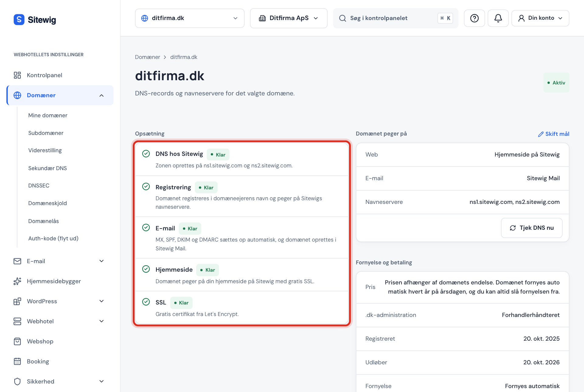Click the WordPress blocks icon
The height and width of the screenshot is (392, 584).
(17, 301)
